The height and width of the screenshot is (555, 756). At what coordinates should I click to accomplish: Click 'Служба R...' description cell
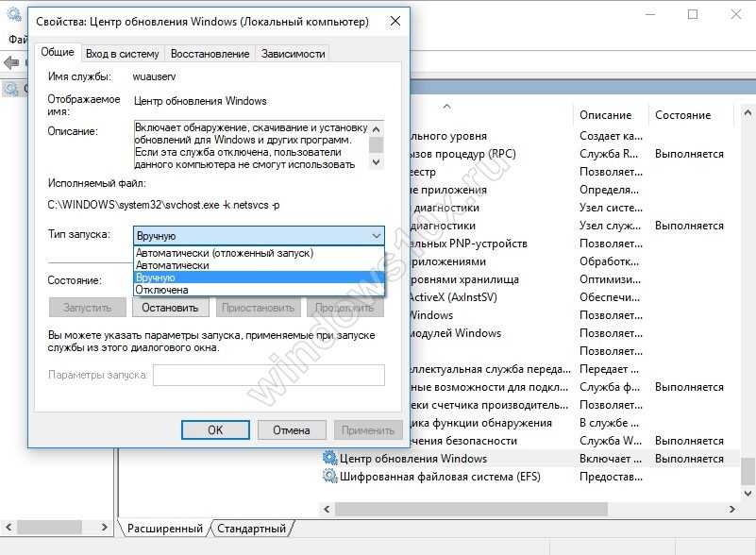609,154
